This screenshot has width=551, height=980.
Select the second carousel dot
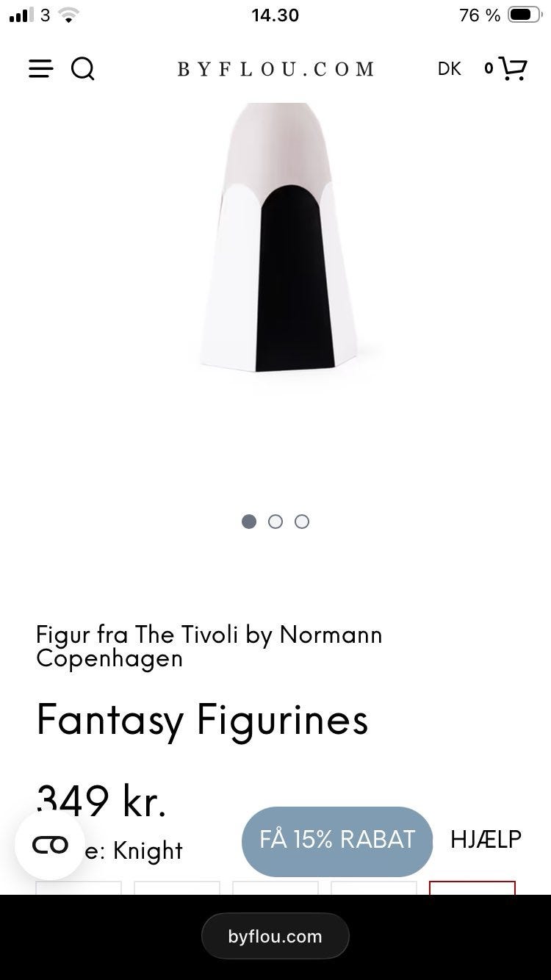point(275,522)
